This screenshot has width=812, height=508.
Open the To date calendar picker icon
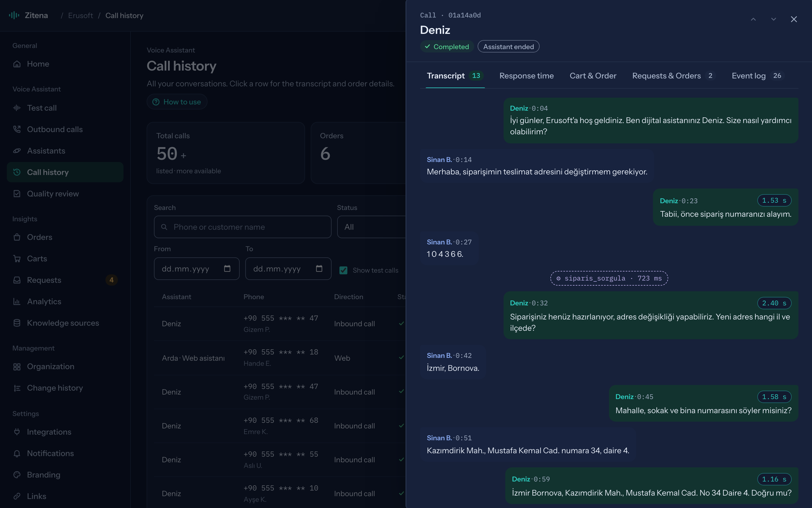point(319,268)
